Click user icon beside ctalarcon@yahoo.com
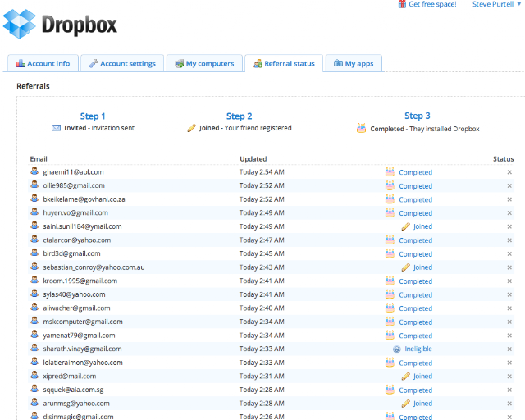Image resolution: width=525 pixels, height=420 pixels. (34, 240)
